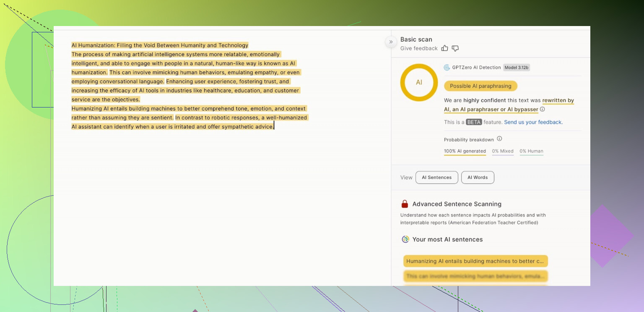644x312 pixels.
Task: Place cursor in the highlighted essay title line
Action: point(160,45)
